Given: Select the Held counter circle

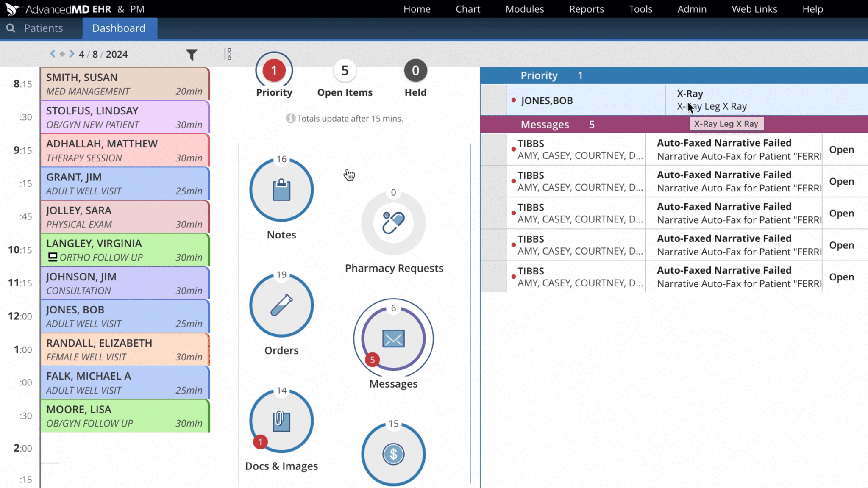Looking at the screenshot, I should [415, 70].
